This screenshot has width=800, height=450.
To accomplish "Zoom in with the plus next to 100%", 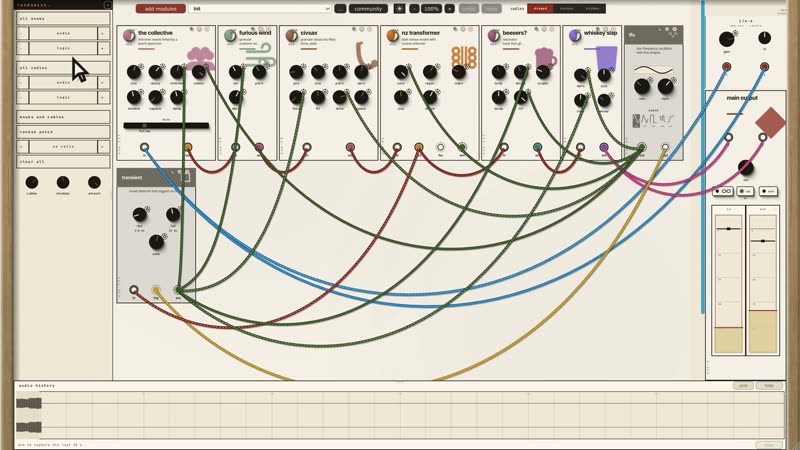I will coord(449,9).
